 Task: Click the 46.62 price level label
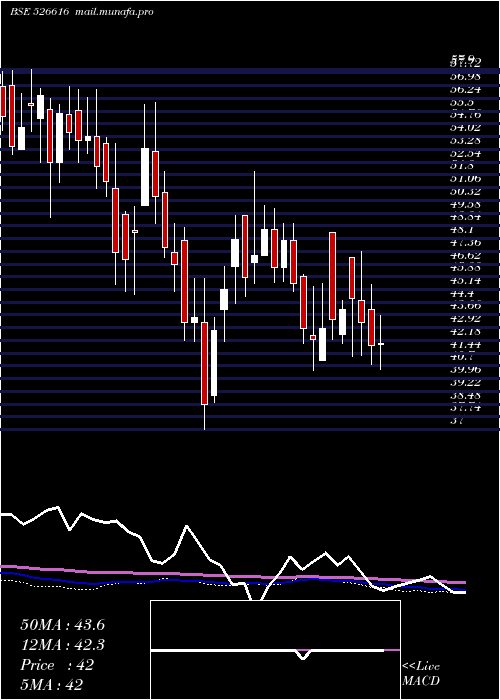(465, 256)
